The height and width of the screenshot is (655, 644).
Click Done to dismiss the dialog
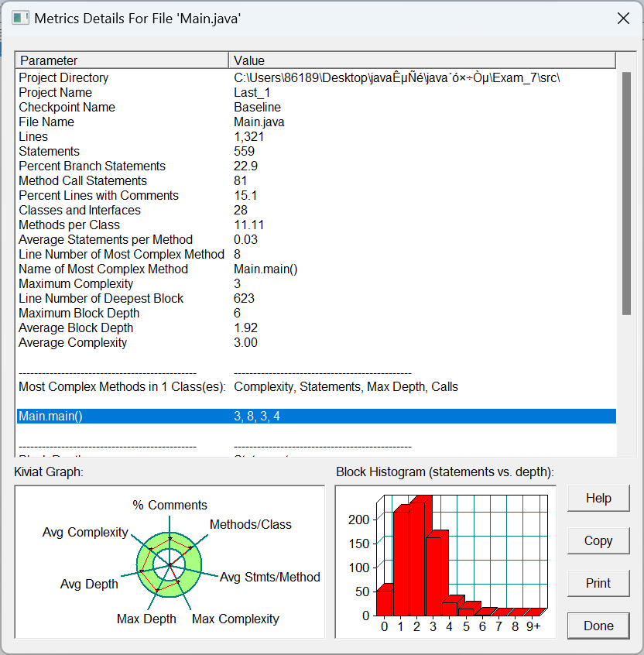click(598, 626)
